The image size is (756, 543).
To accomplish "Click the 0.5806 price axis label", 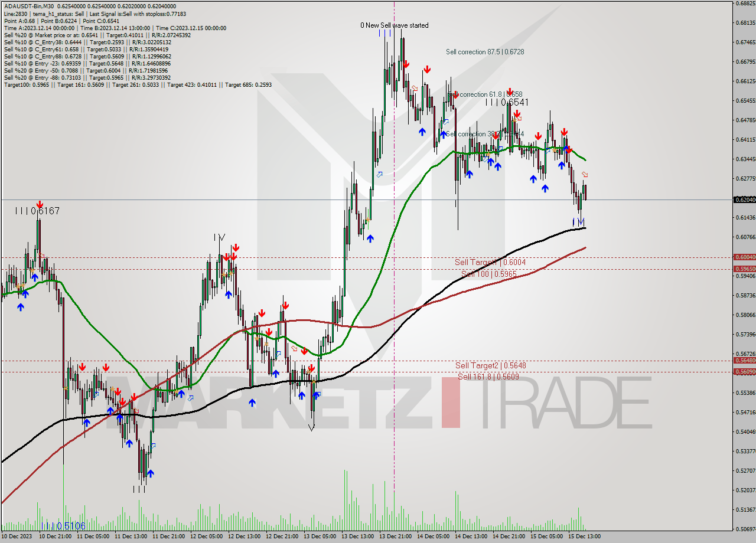I will coord(745,315).
